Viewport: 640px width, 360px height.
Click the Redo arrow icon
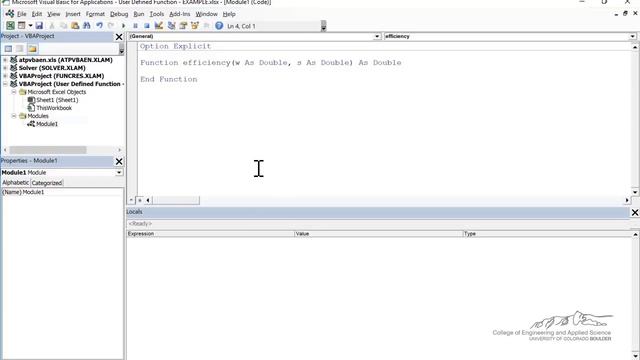tap(111, 26)
